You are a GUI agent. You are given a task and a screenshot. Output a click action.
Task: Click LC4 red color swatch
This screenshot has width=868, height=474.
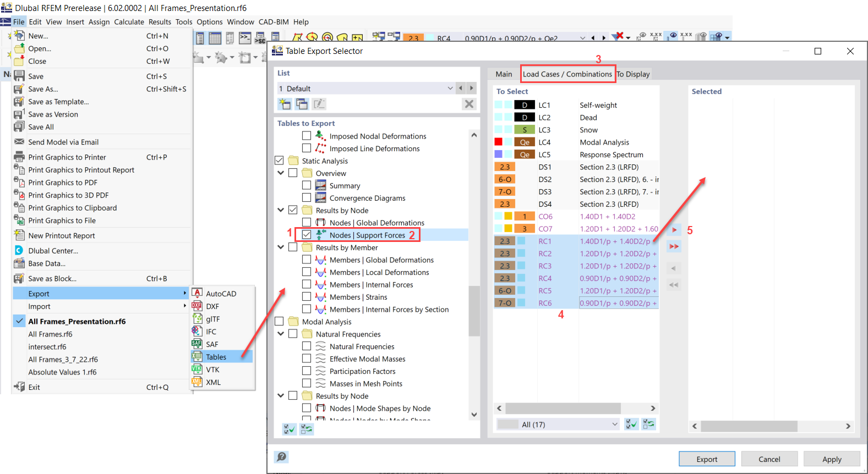pyautogui.click(x=498, y=142)
